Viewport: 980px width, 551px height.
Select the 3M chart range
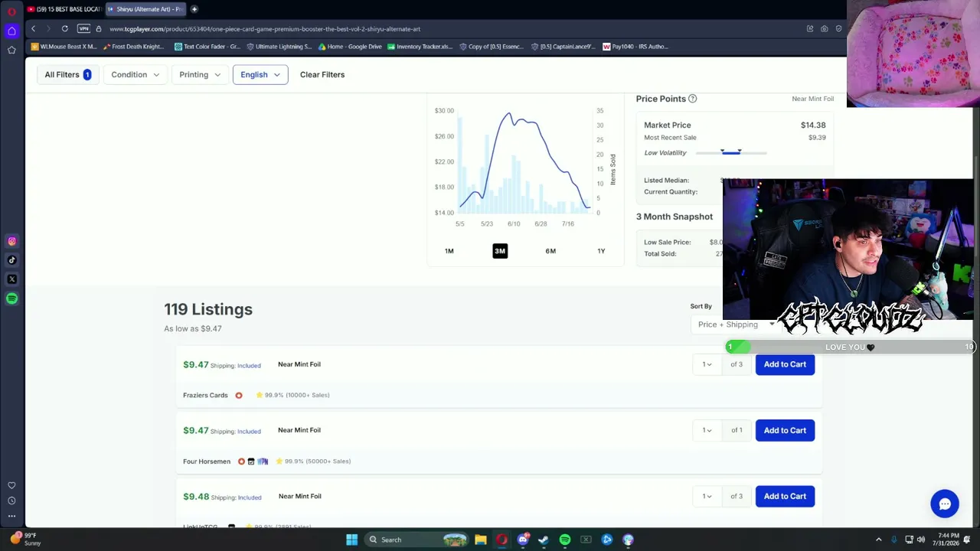[500, 251]
